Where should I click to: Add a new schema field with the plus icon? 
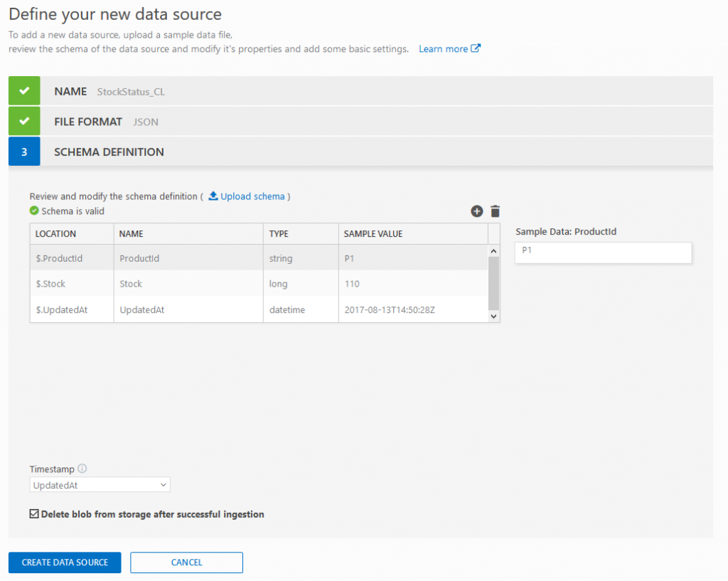tap(476, 211)
